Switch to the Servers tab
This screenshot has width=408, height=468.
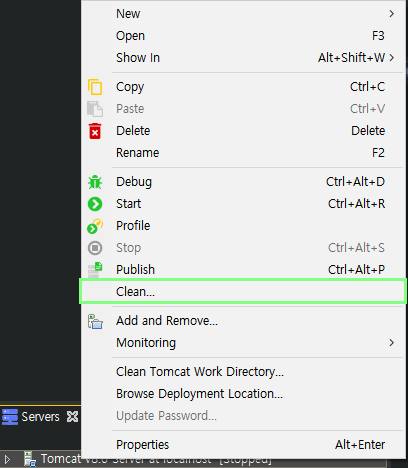pos(40,417)
